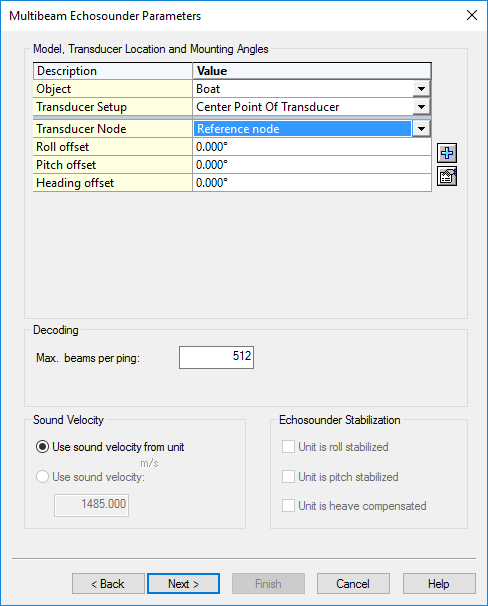
Task: Open Help for this dialog
Action: [439, 584]
